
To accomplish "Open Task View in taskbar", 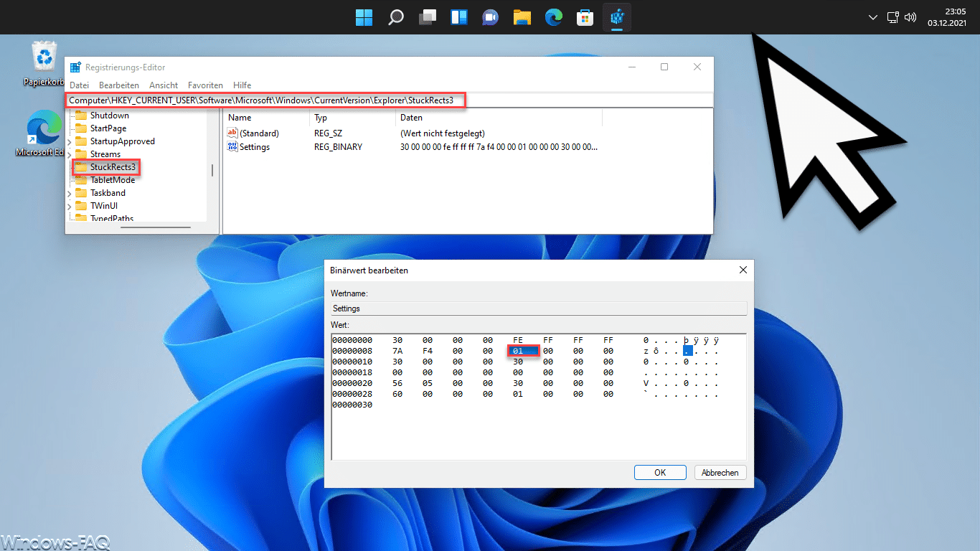I will [x=428, y=17].
